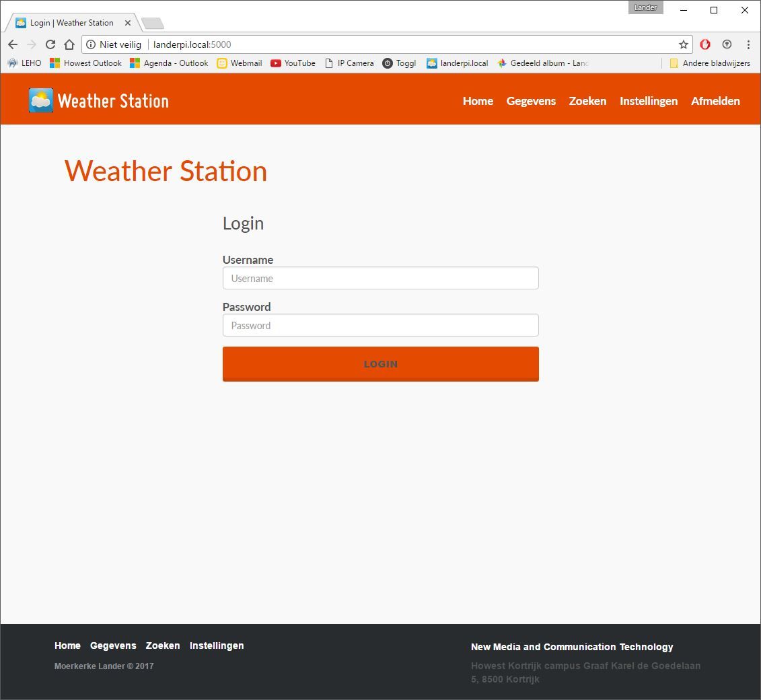Open Andere bladwijzers folder

coord(711,63)
